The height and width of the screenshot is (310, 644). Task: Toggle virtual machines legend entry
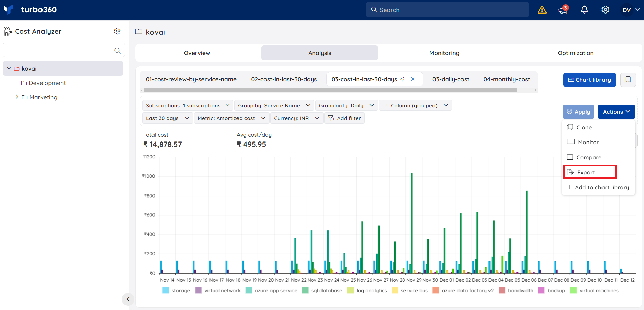click(x=594, y=290)
